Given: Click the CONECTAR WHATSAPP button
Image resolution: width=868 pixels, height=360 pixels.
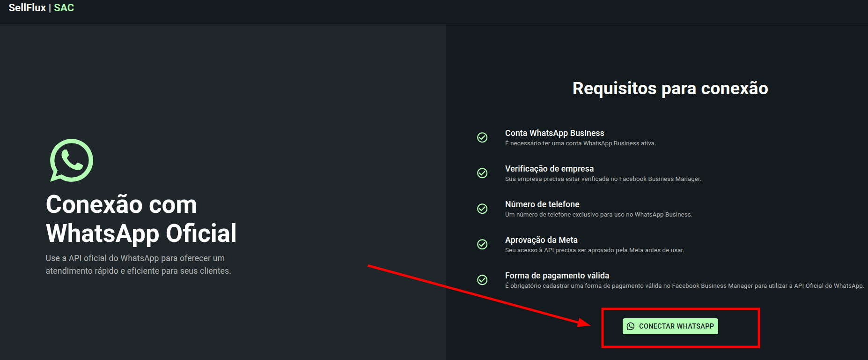Looking at the screenshot, I should (670, 326).
